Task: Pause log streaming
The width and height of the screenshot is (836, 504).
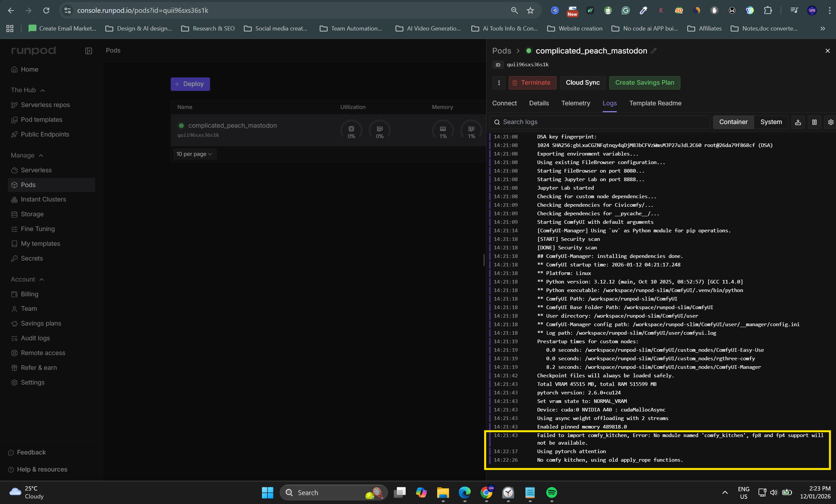Action: pyautogui.click(x=815, y=122)
